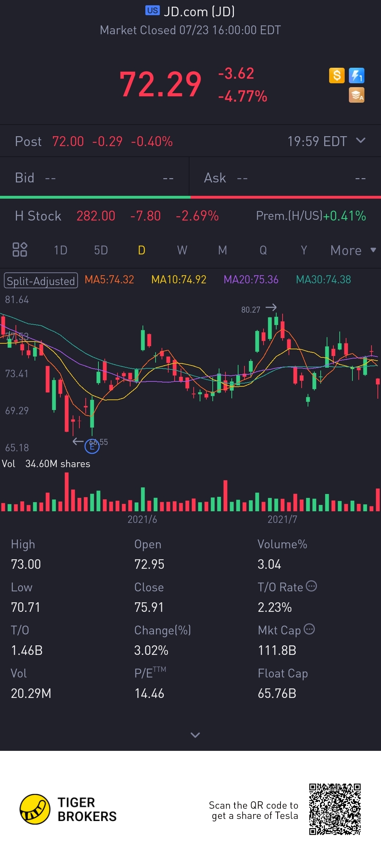Image resolution: width=381 pixels, height=868 pixels.
Task: Tap the MA10:74.92 indicator label
Action: pyautogui.click(x=179, y=279)
